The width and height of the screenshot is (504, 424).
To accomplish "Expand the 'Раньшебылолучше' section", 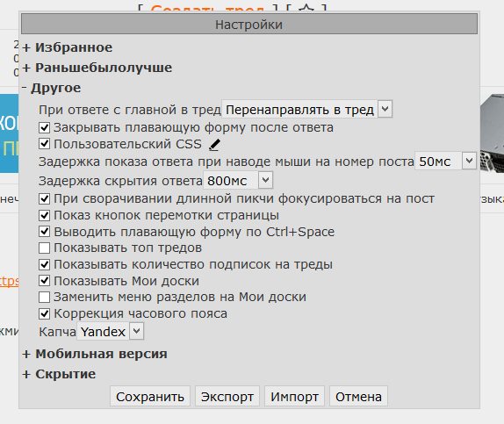I will 97,68.
